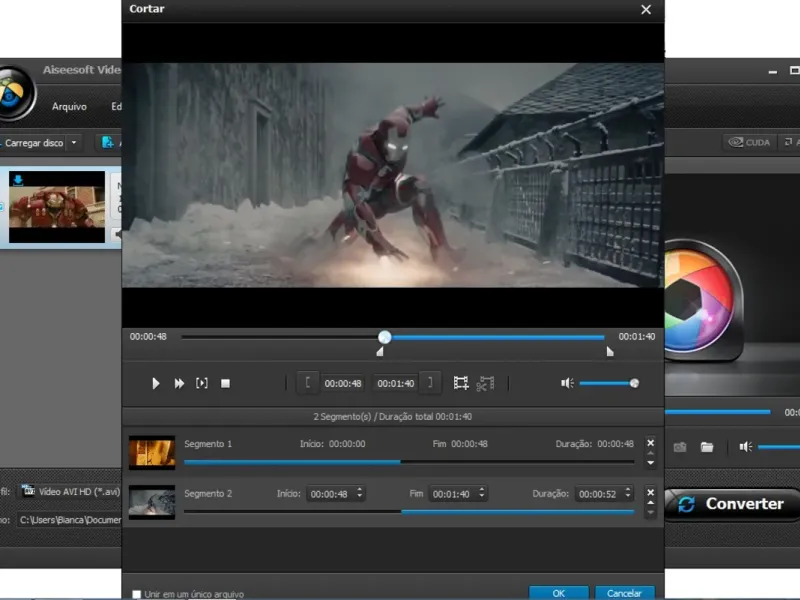
Task: Adjust Segmento 2 Início time stepper
Action: (x=359, y=493)
